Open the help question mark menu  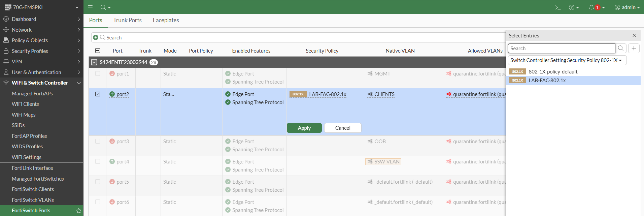(574, 7)
